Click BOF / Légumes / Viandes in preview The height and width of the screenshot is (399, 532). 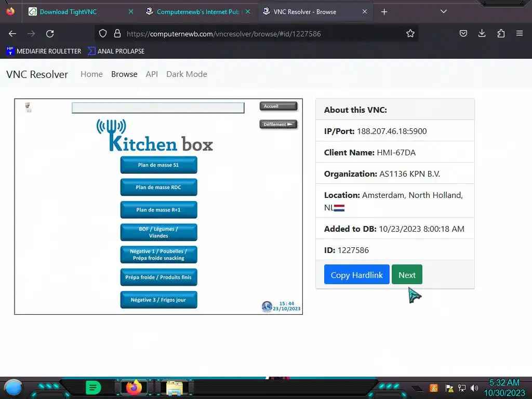(x=159, y=232)
